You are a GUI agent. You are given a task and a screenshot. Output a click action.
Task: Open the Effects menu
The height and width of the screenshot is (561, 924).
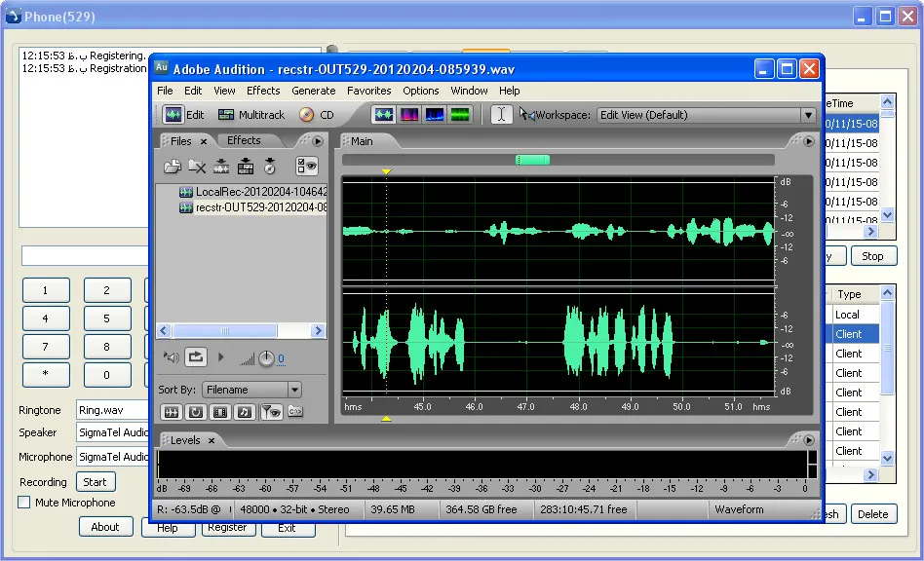(x=263, y=91)
